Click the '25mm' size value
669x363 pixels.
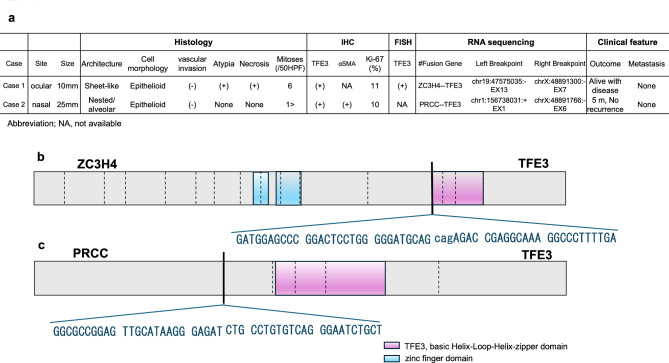click(67, 105)
